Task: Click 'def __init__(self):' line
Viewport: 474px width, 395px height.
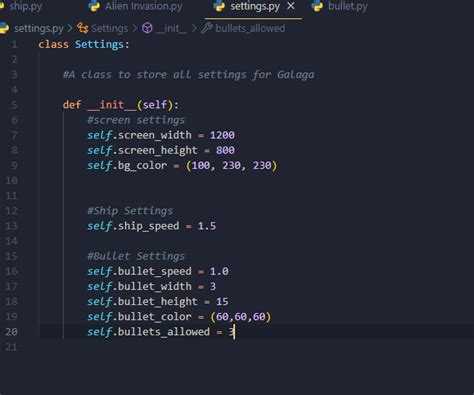Action: (121, 105)
